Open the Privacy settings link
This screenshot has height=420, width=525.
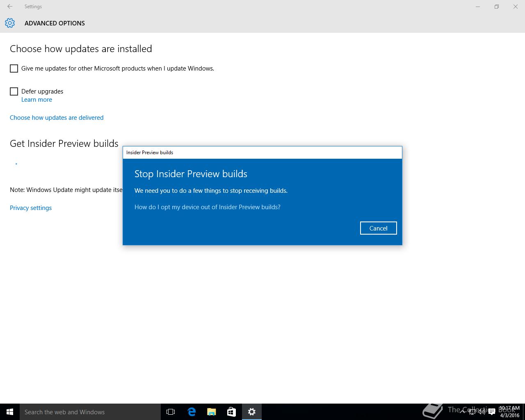[x=31, y=208]
